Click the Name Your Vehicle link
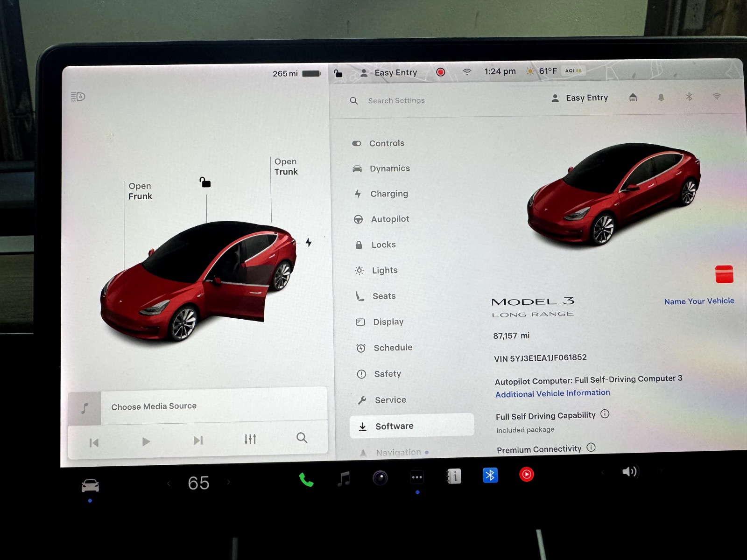Viewport: 747px width, 560px height. 699,301
